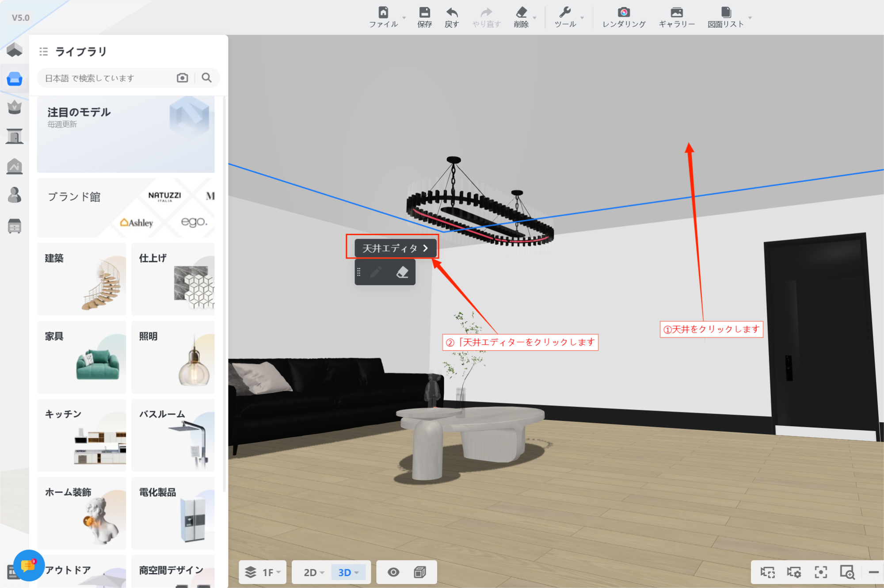Select the eraser in floating ceiling toolbar
Viewport: 884px width, 588px height.
tap(402, 272)
